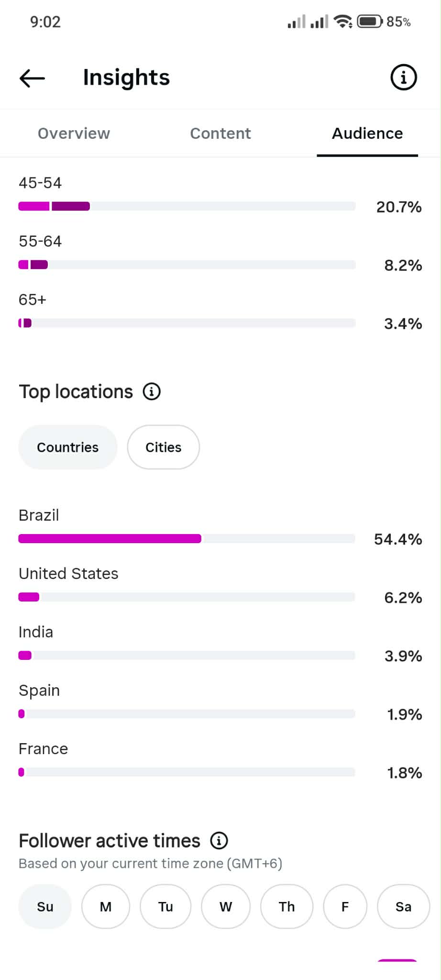441x980 pixels.
Task: Select the Countries filter chip
Action: tap(68, 447)
